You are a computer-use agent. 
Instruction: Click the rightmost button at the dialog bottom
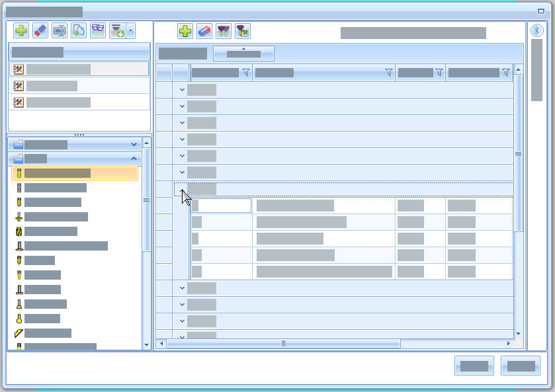click(x=521, y=366)
